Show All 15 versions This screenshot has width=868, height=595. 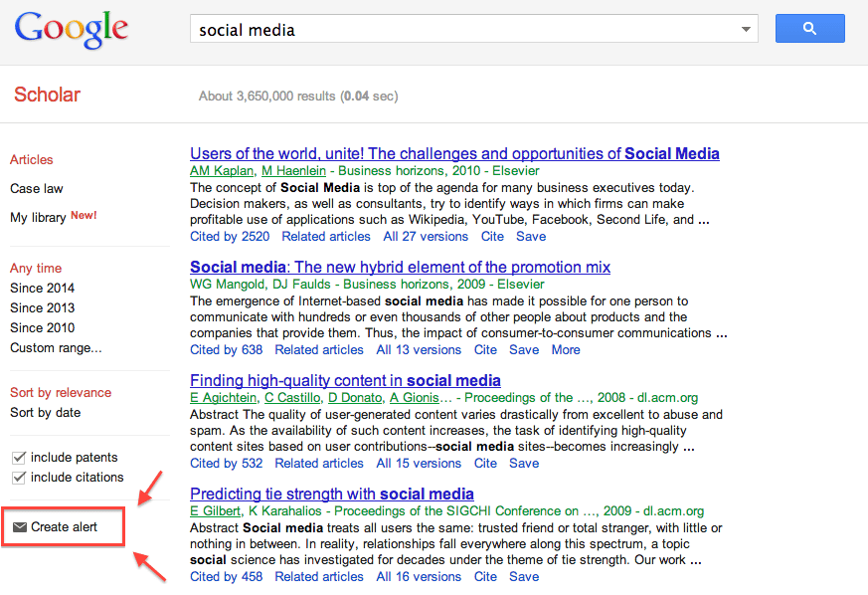419,464
